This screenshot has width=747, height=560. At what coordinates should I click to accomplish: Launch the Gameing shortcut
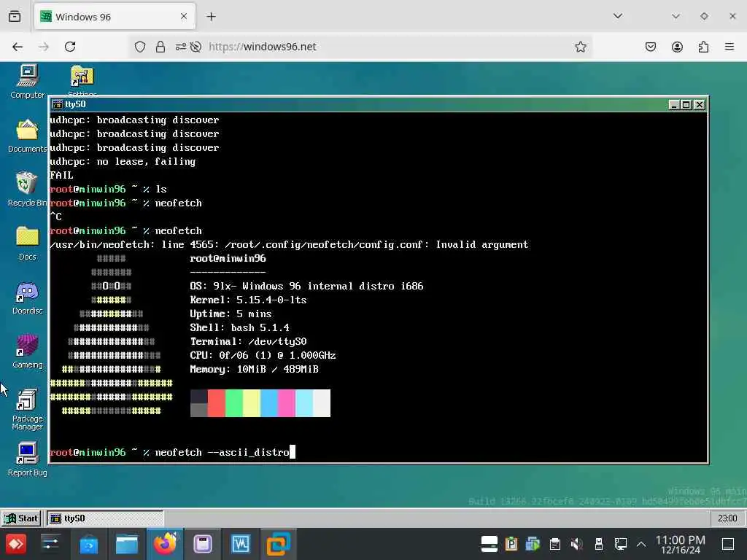[27, 351]
